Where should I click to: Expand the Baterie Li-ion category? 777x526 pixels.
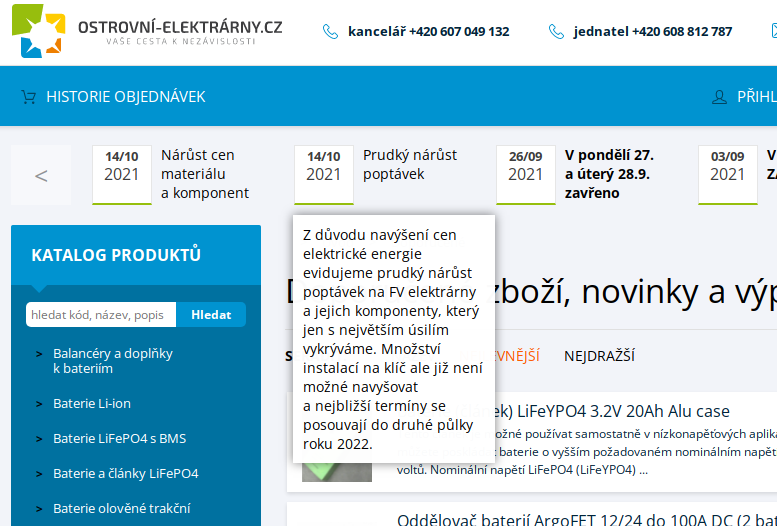[x=92, y=404]
